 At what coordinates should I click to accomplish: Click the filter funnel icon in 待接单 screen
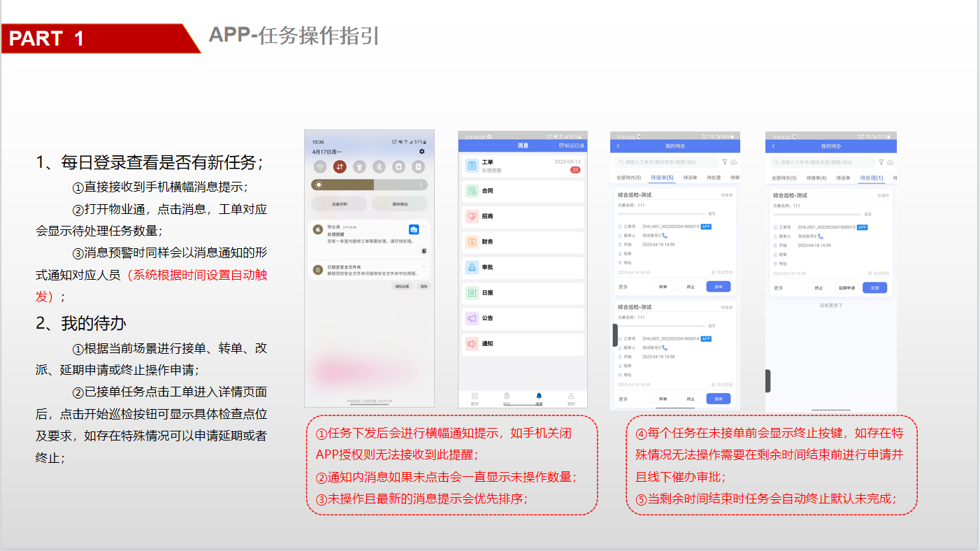click(x=725, y=162)
